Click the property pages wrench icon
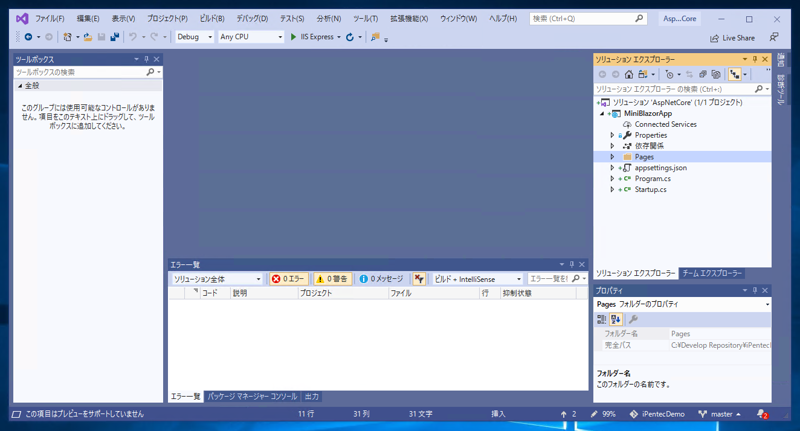 tap(633, 319)
